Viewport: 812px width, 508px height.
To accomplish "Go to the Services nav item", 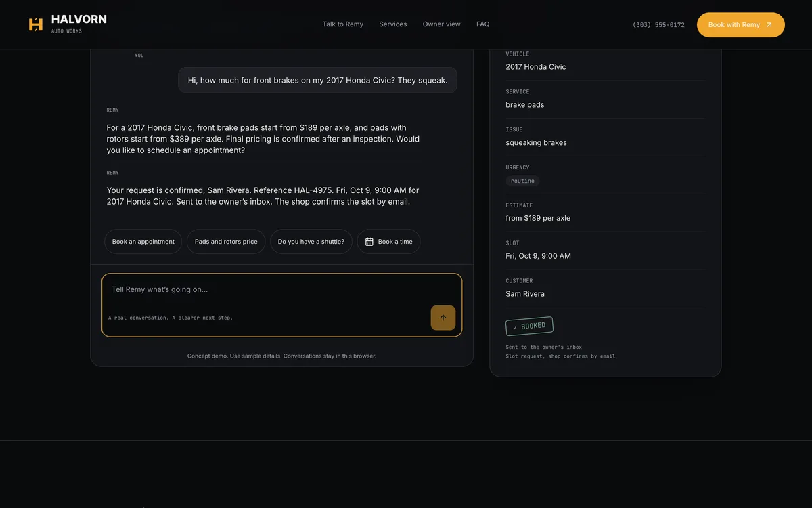I will pos(393,24).
